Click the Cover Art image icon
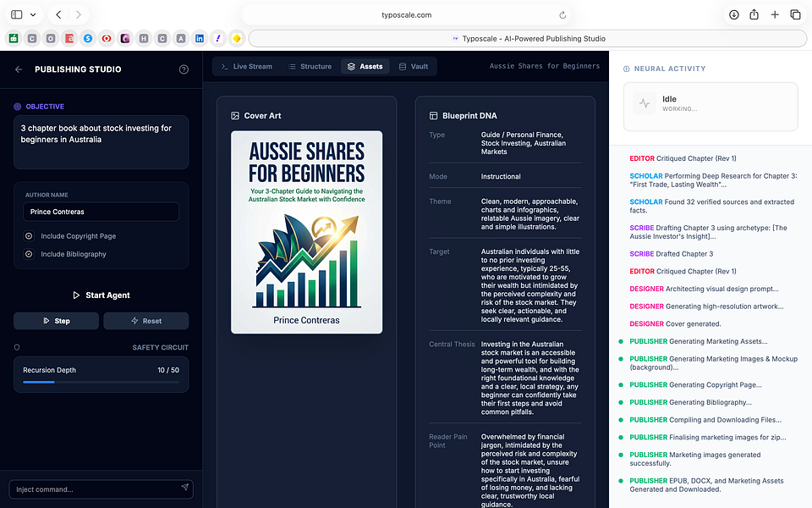812x508 pixels. coord(235,116)
